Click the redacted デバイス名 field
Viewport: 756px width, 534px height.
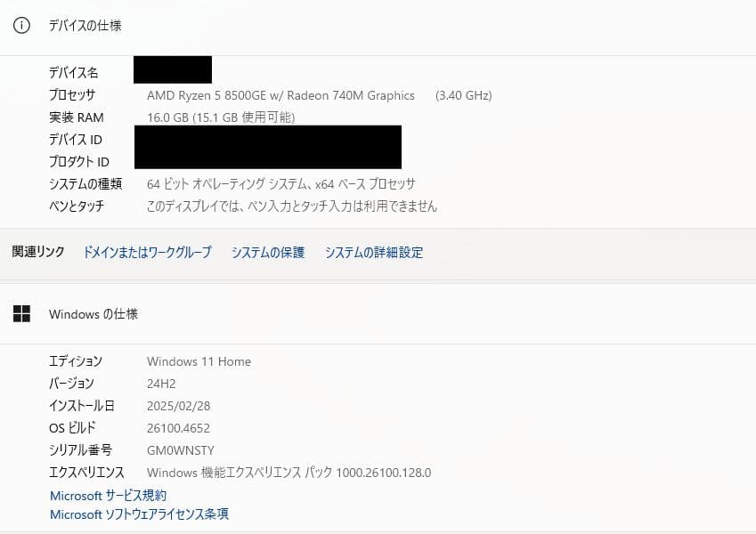(x=173, y=69)
